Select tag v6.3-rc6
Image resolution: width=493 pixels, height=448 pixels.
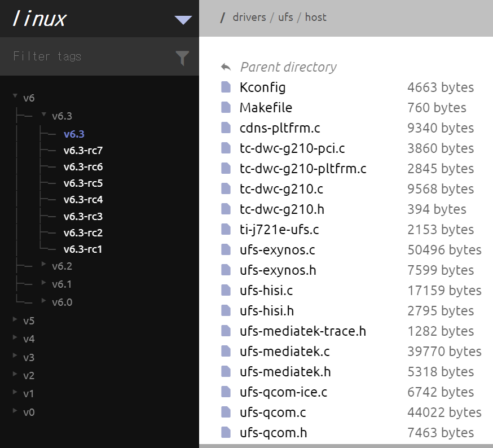(83, 167)
